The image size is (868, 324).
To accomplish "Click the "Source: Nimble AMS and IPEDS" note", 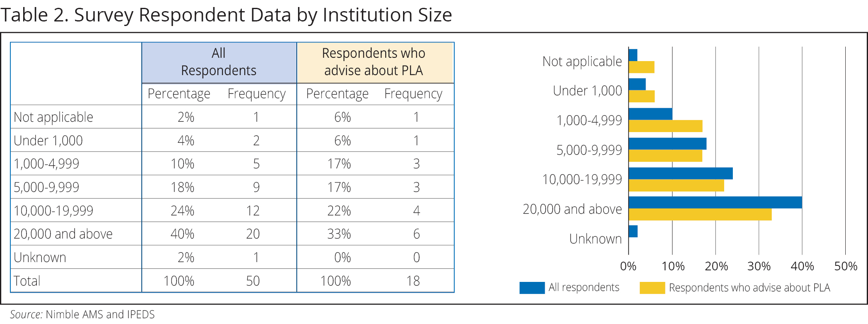I will click(82, 315).
